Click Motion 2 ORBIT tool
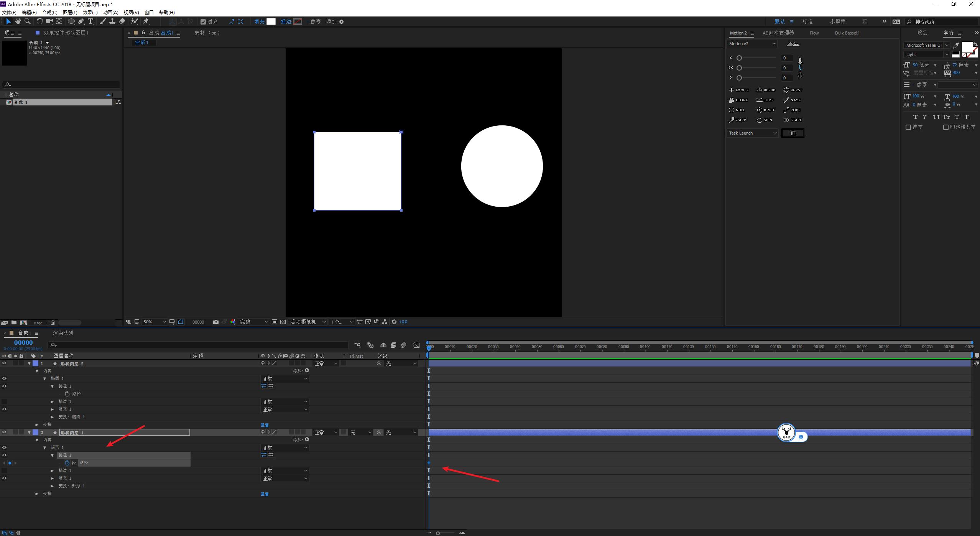Viewport: 980px width, 536px height. 766,110
